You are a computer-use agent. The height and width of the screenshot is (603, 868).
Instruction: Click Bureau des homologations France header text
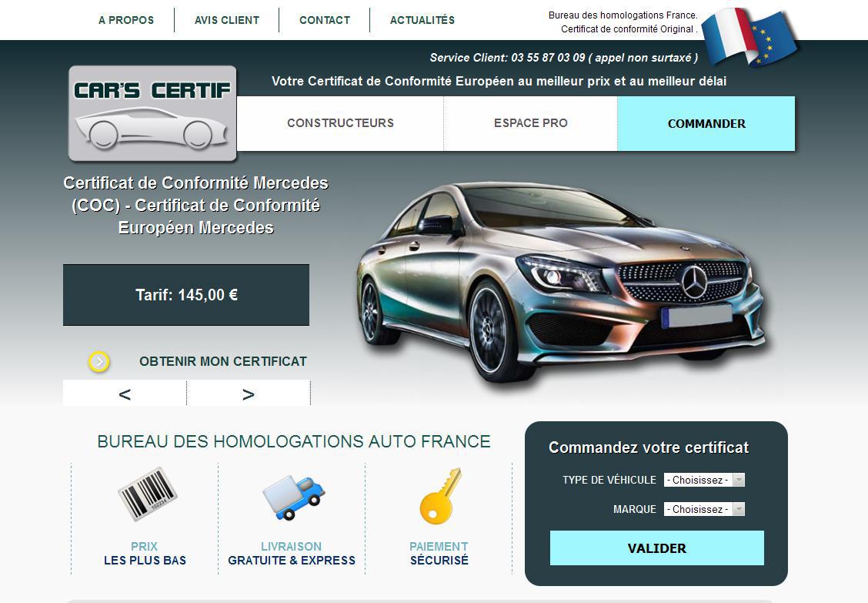click(x=623, y=15)
